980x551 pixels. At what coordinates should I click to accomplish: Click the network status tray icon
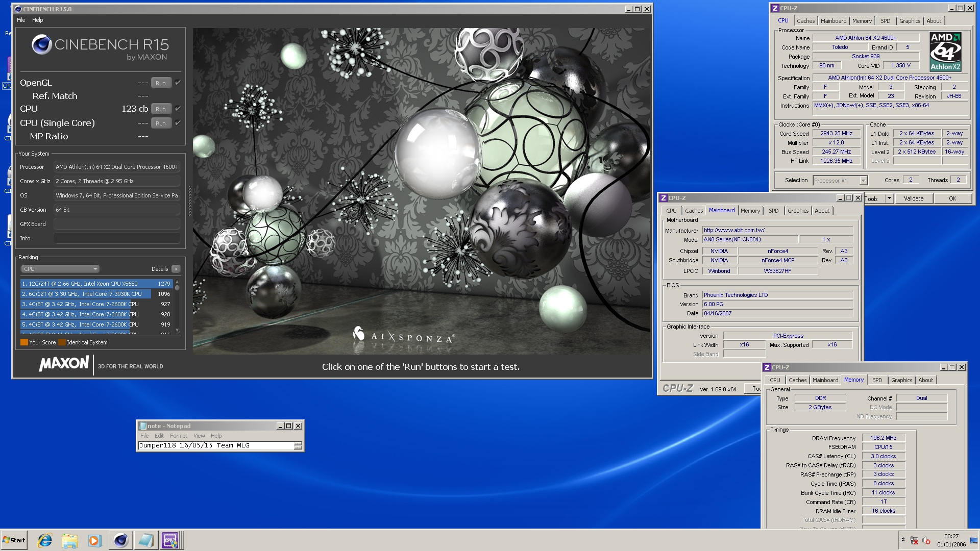914,540
